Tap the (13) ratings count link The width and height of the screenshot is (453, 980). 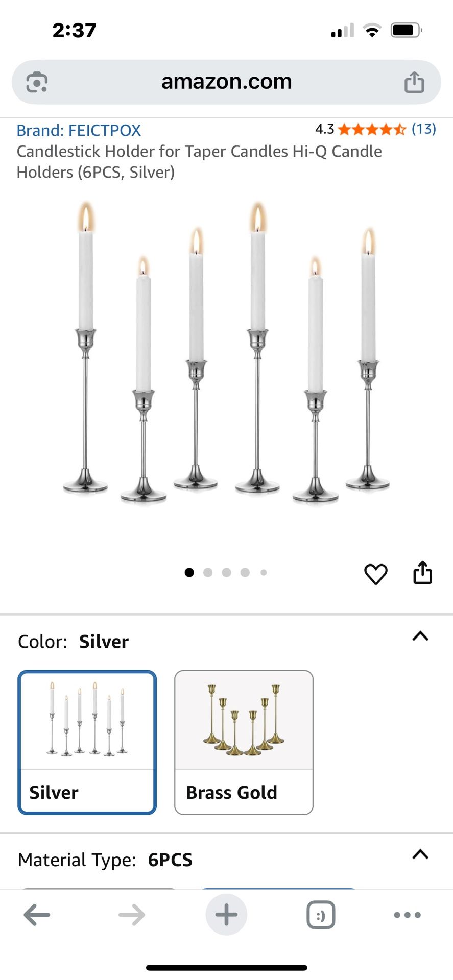[423, 130]
